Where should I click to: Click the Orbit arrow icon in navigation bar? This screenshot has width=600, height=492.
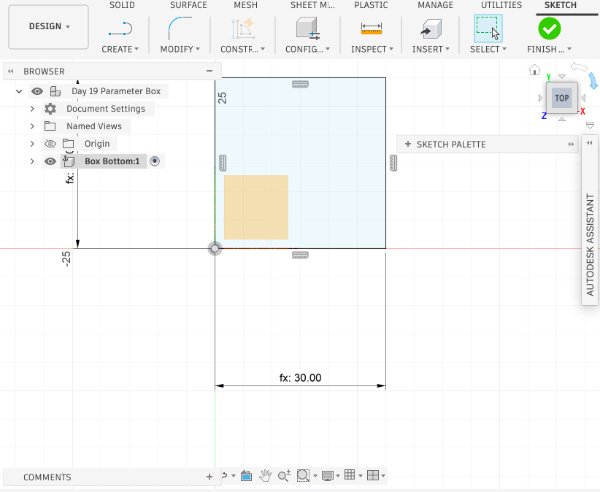[224, 475]
